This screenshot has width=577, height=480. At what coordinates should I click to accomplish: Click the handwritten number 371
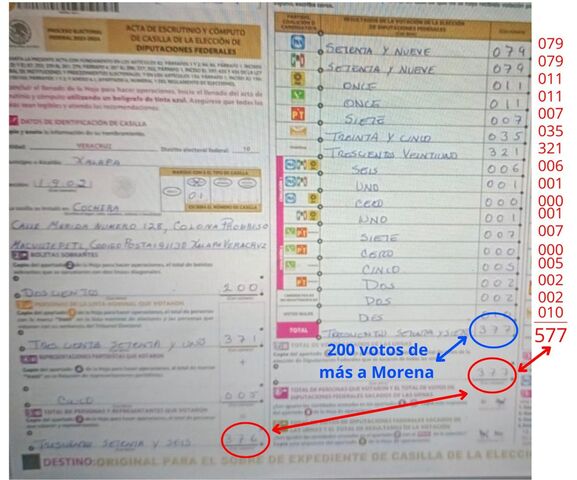241,339
